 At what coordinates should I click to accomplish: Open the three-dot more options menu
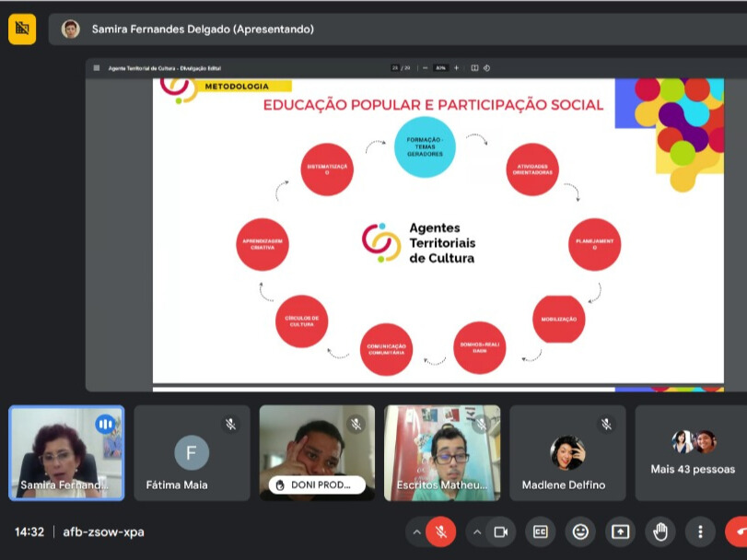[700, 531]
